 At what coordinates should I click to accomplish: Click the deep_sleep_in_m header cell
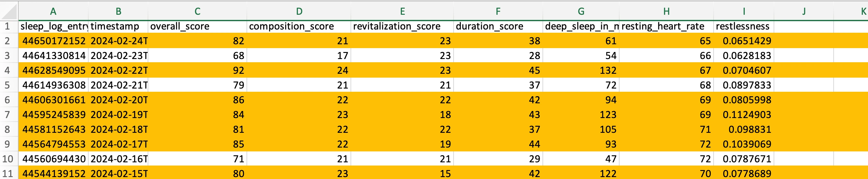pyautogui.click(x=581, y=26)
